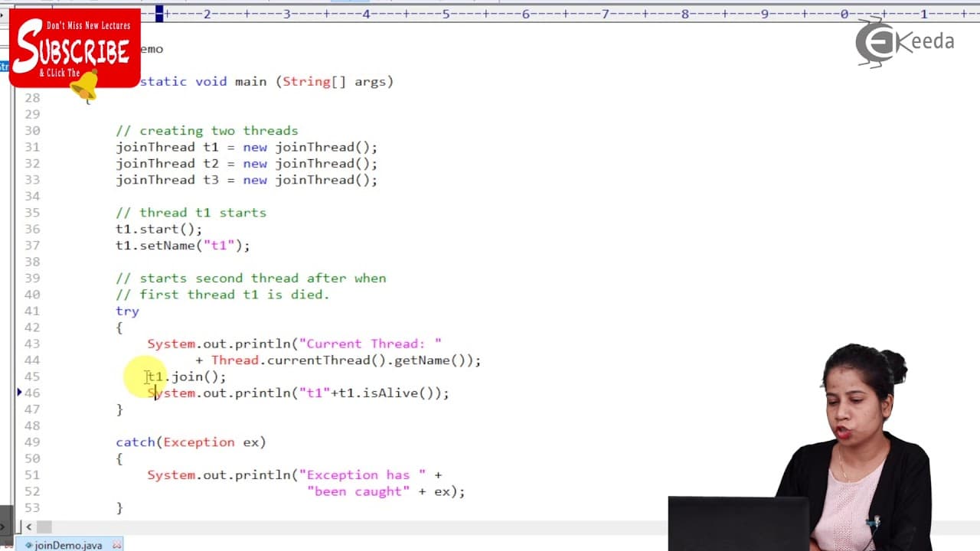
Task: Click line number 30 in the gutter
Action: coord(31,130)
